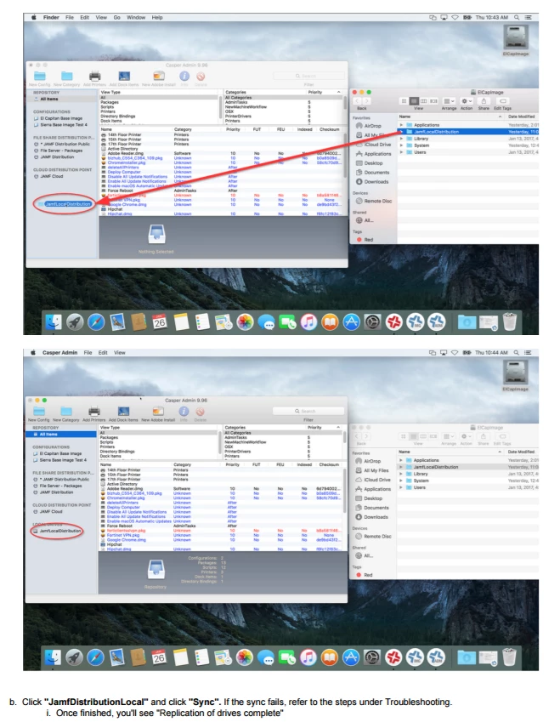This screenshot has height=728, width=560.
Task: Click New Category icon in lower screenshot's toolbar
Action: pos(66,412)
